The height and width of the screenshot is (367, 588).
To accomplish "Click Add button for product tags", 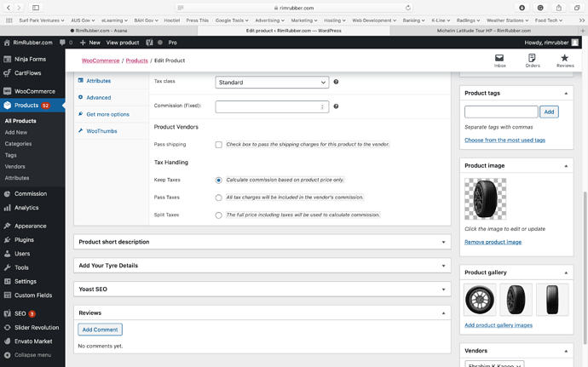I will [x=549, y=112].
